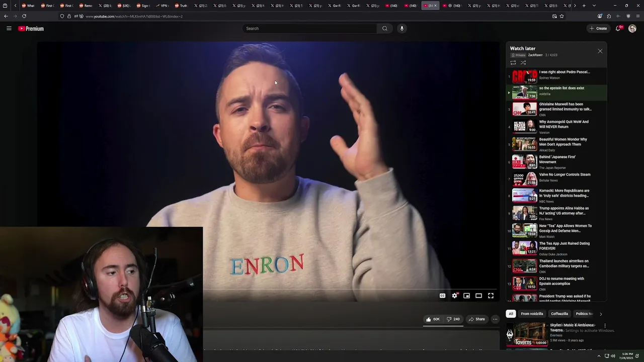Play 'Trump appoints Alina Habba' video
644x362 pixels.
(x=556, y=213)
